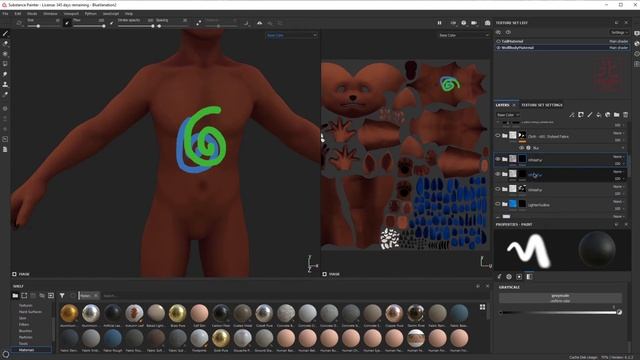
Task: Click the filter funnel icon in Shelf
Action: point(62,296)
